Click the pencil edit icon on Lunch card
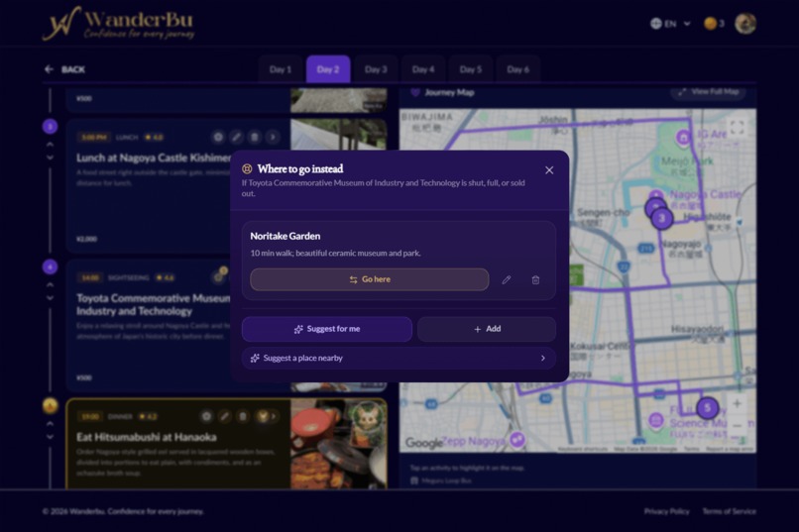This screenshot has height=532, width=799. click(x=236, y=137)
